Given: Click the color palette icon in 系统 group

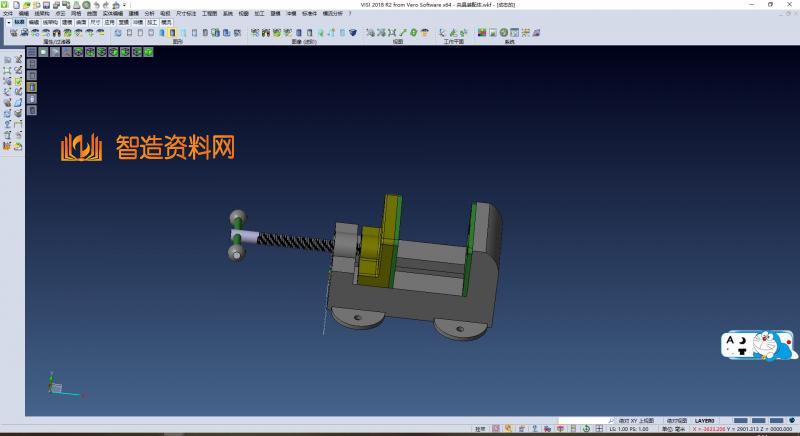Looking at the screenshot, I should (481, 33).
